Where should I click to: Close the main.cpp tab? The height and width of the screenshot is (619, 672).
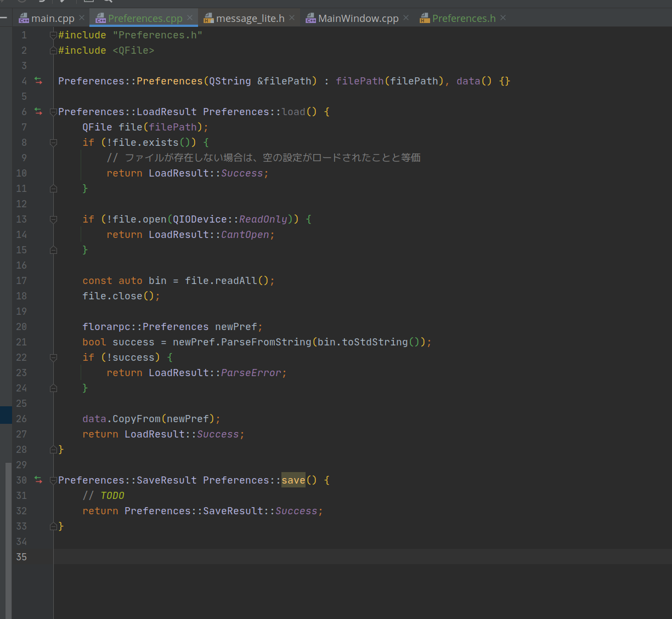point(82,18)
